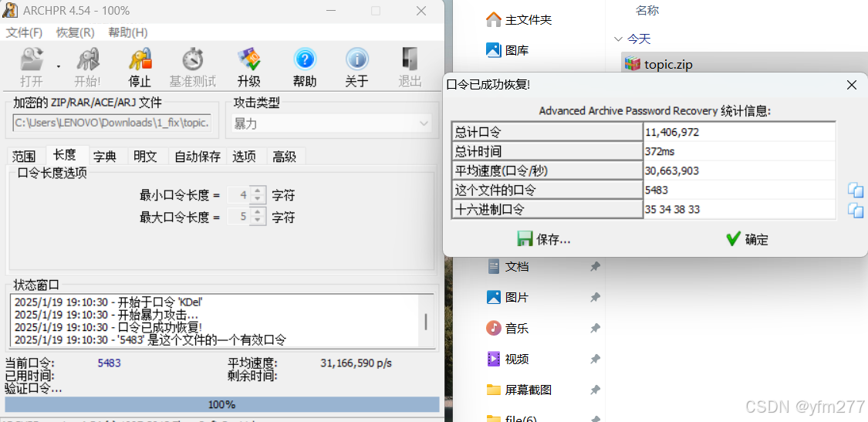The image size is (868, 422).
Task: Click the average speed 31,166,590 p/s
Action: click(x=356, y=363)
